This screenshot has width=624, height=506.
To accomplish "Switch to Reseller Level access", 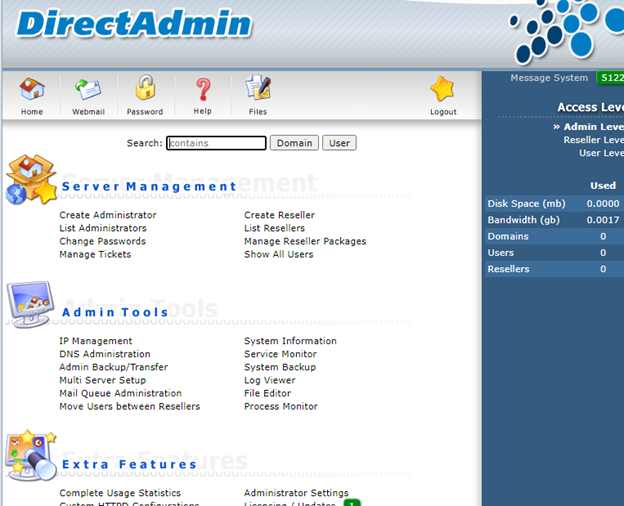I will pyautogui.click(x=593, y=140).
